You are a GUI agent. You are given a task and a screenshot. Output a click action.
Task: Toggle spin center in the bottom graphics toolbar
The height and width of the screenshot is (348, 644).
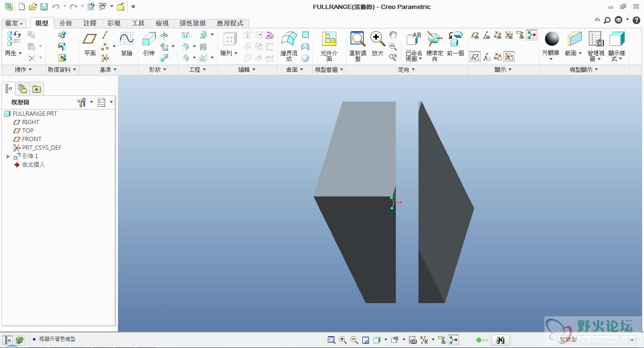tap(453, 340)
